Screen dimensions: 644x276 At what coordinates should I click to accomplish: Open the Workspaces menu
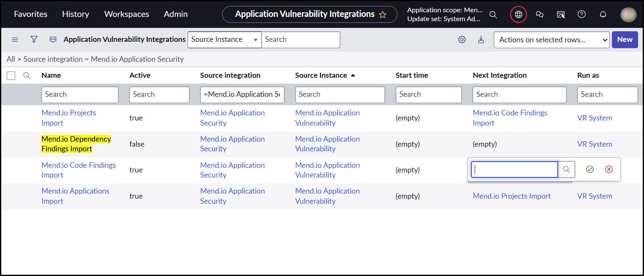click(x=127, y=14)
